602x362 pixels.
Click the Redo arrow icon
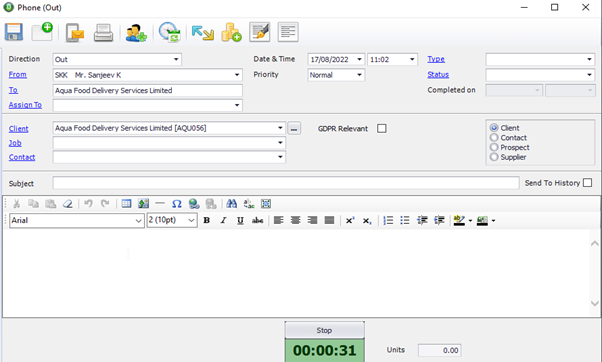105,203
